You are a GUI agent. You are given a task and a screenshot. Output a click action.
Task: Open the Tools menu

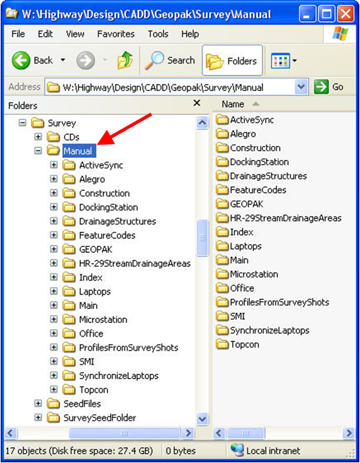[158, 34]
